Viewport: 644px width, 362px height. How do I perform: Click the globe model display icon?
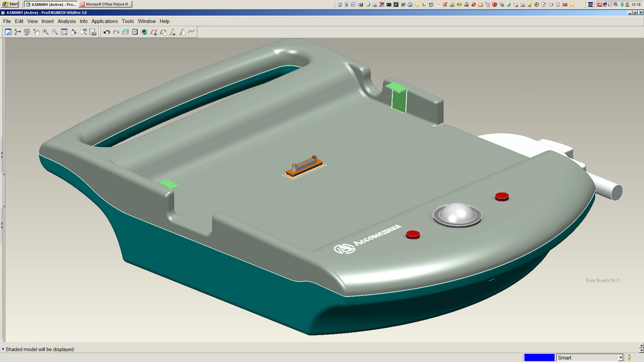pyautogui.click(x=144, y=32)
